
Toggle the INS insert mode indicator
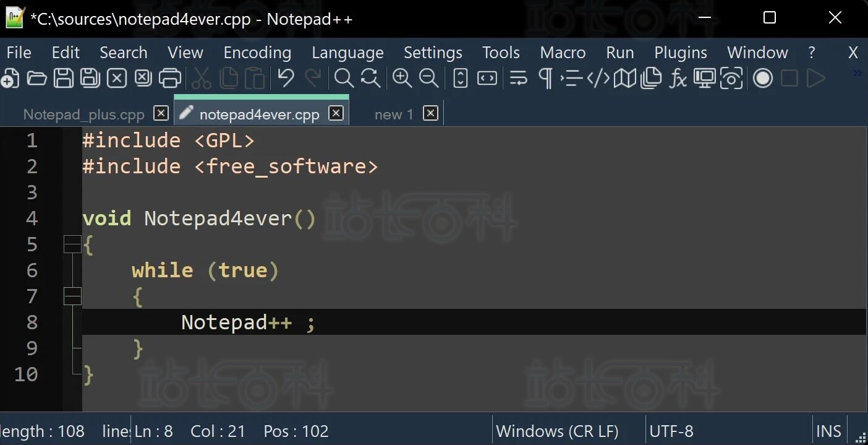[828, 431]
